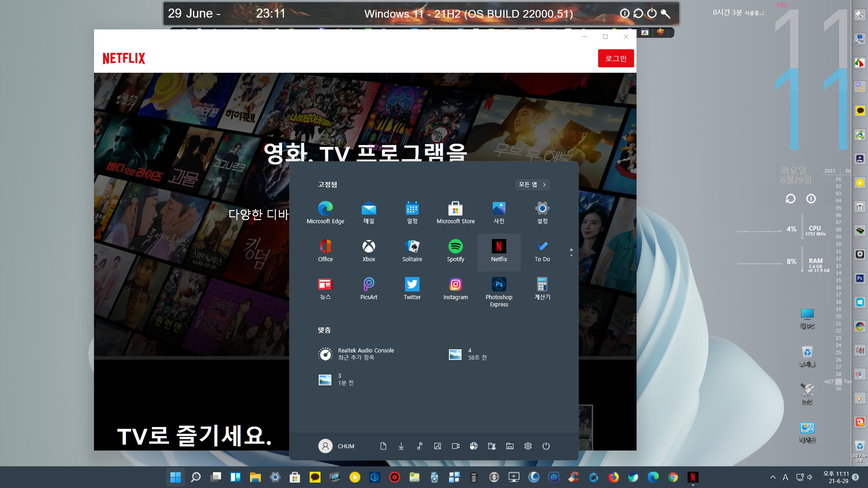Open the Mail (메일) app
Image resolution: width=868 pixels, height=488 pixels.
tap(369, 213)
